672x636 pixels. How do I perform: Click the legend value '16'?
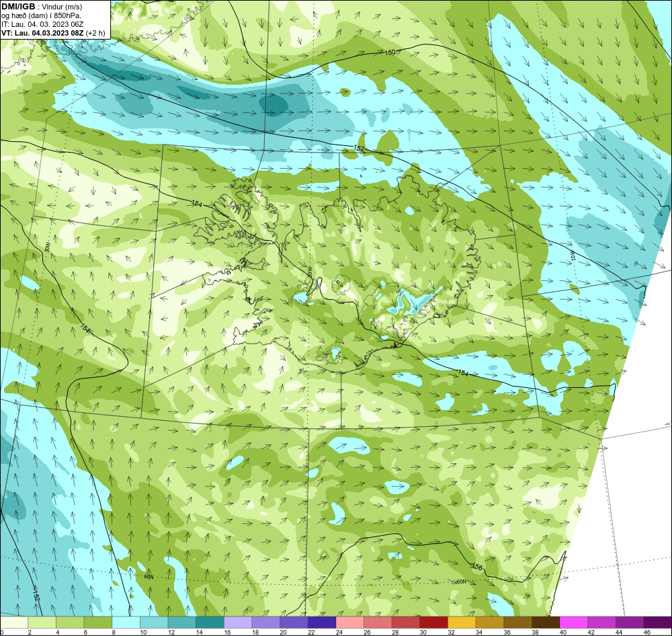tap(227, 632)
